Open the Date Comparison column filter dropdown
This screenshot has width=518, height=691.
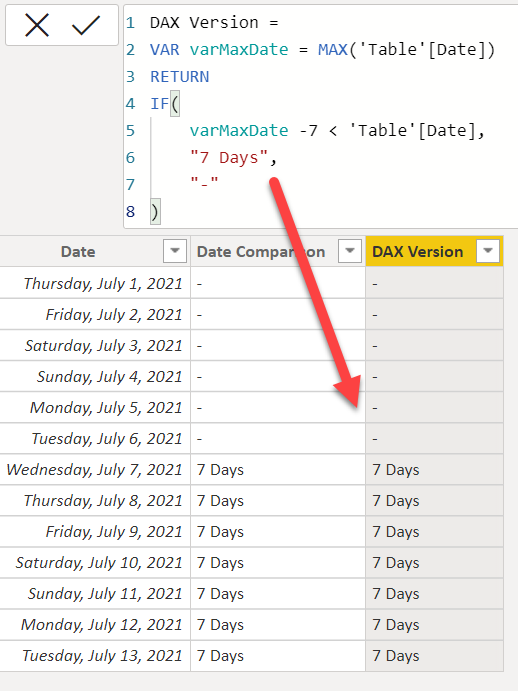350,251
